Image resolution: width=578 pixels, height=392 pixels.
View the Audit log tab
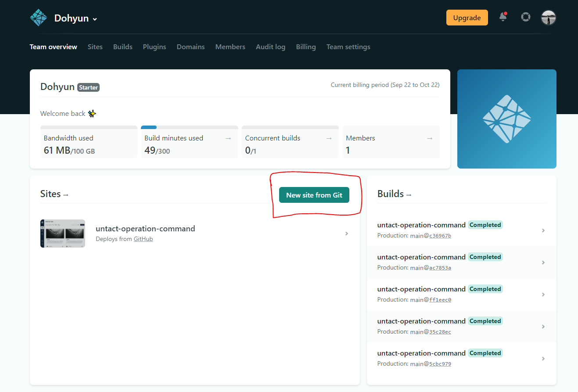click(x=271, y=47)
